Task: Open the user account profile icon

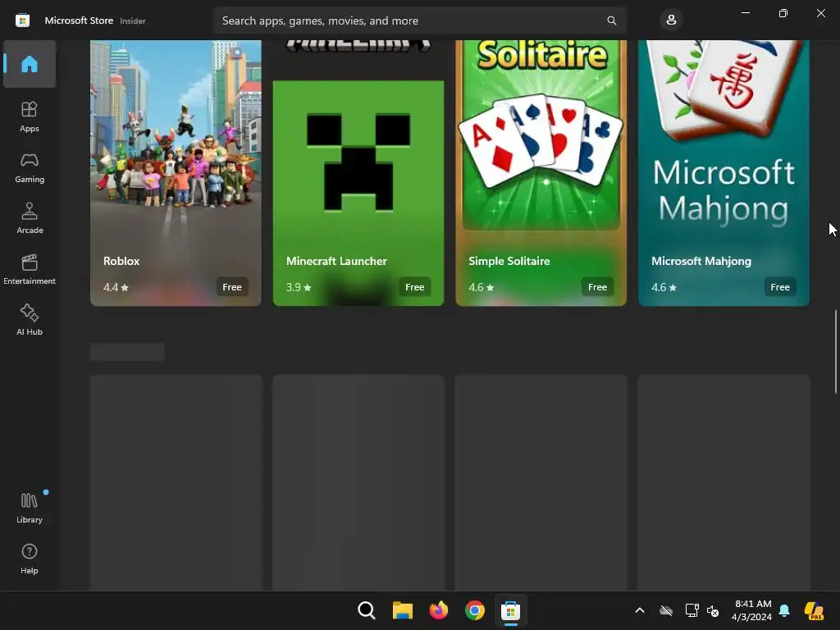Action: tap(671, 21)
